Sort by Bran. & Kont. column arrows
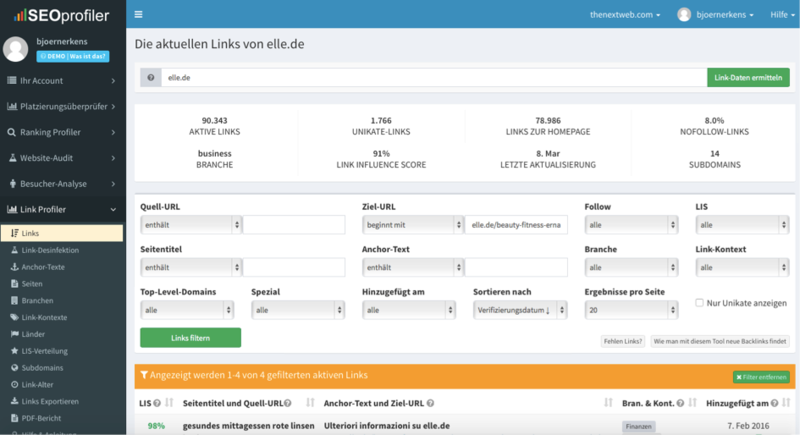 [692, 403]
